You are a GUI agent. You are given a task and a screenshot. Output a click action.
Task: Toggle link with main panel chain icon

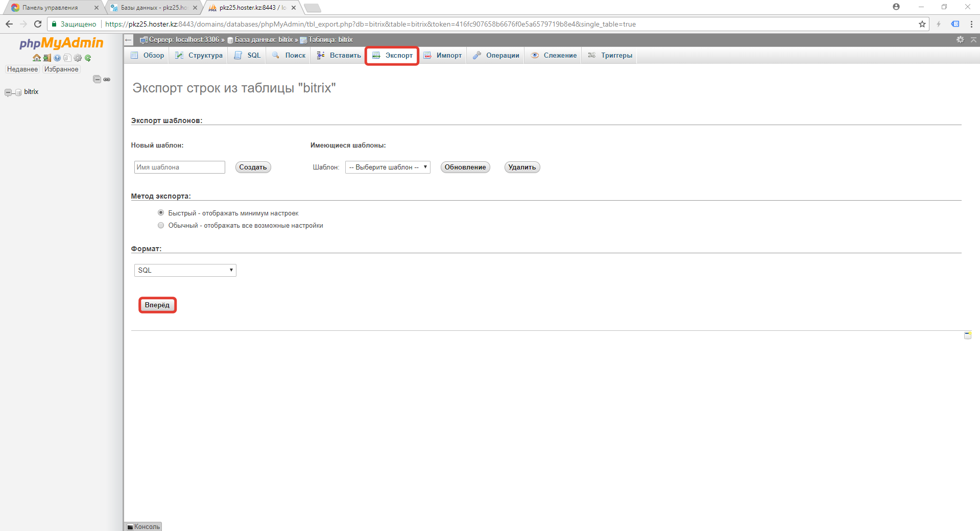(107, 79)
